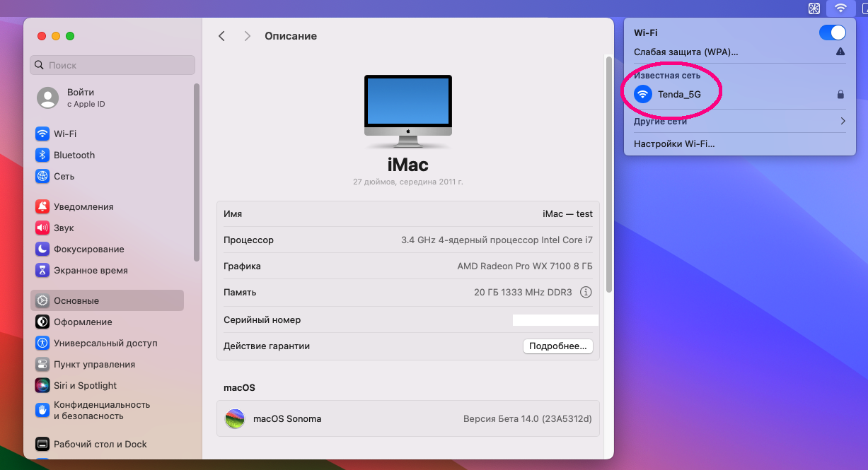Click the lock icon beside Tenda_5G
This screenshot has height=470, width=868.
click(x=840, y=94)
